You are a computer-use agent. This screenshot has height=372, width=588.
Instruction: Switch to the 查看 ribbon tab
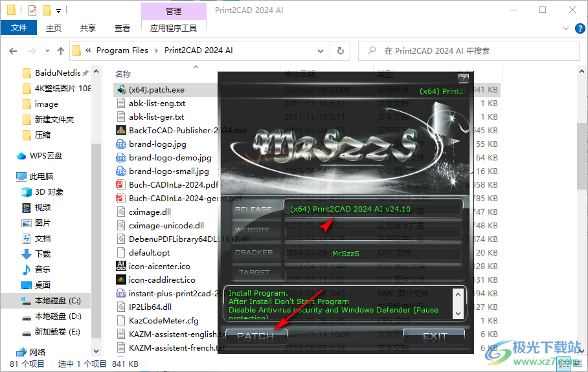(122, 28)
